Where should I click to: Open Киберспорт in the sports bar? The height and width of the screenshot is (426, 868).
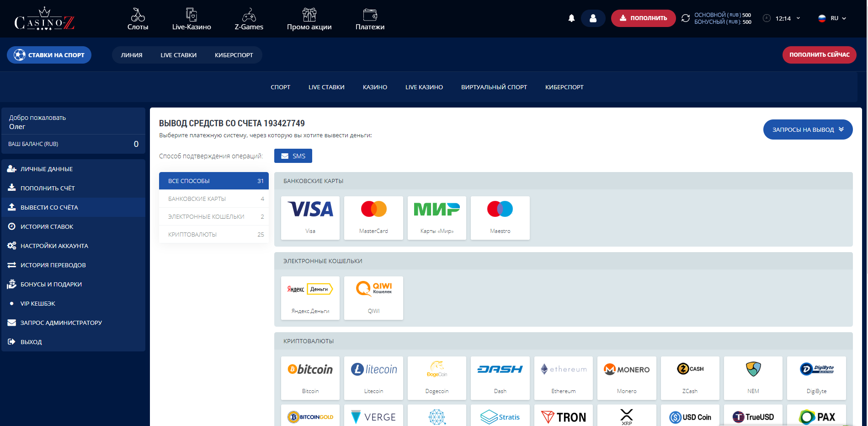coord(234,55)
